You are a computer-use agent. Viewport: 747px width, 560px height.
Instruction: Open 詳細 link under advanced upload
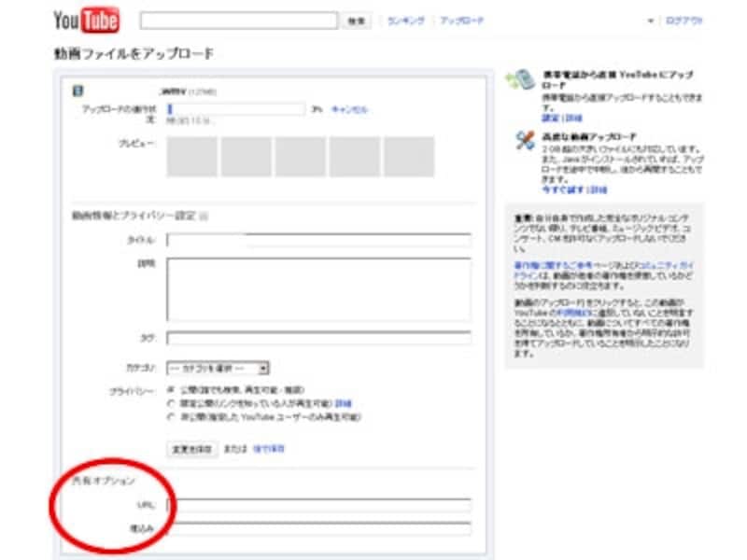[599, 189]
